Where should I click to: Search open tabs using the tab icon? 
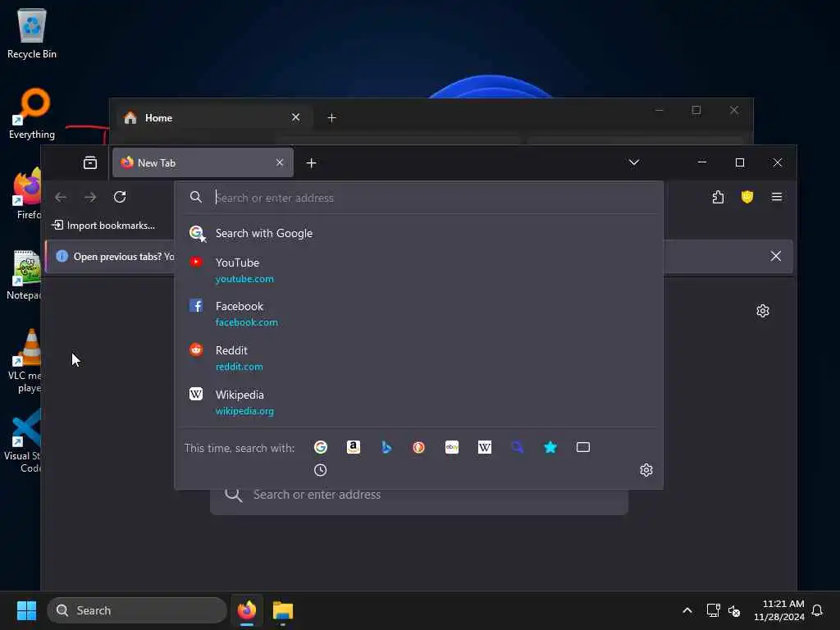pyautogui.click(x=583, y=447)
